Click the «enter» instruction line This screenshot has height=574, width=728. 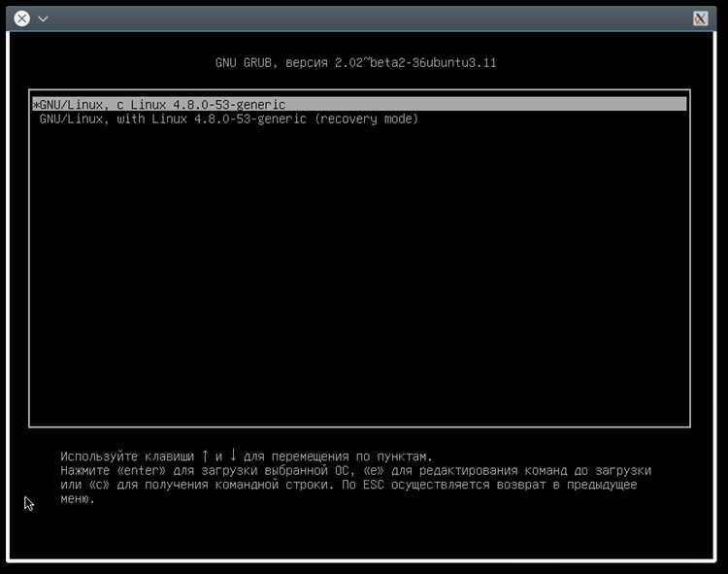tap(355, 470)
